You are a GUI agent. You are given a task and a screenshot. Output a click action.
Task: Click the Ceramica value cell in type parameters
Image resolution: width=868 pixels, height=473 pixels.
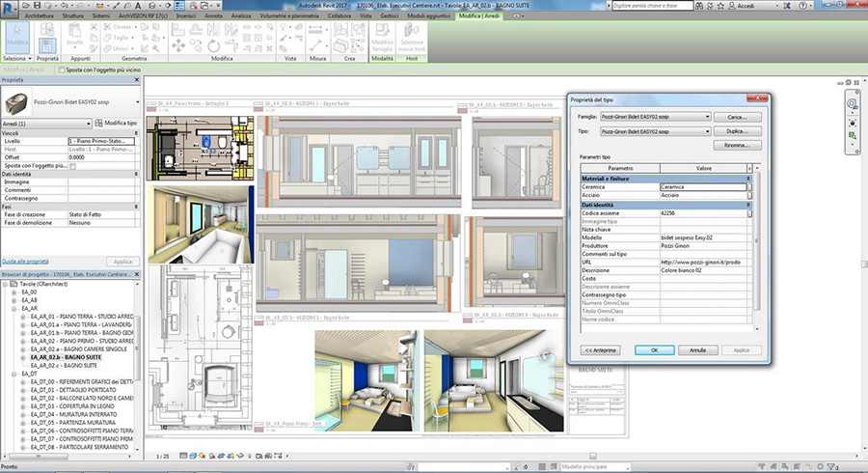[x=703, y=187]
